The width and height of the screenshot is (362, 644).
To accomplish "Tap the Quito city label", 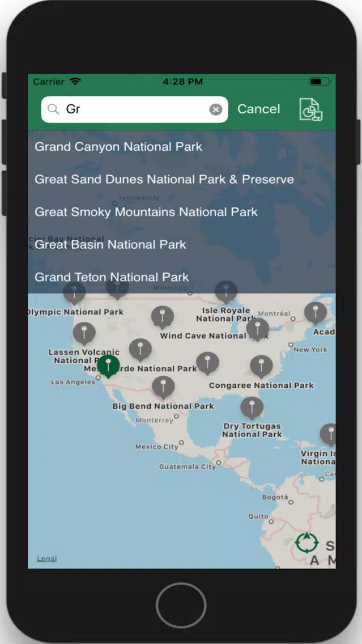I will point(258,516).
